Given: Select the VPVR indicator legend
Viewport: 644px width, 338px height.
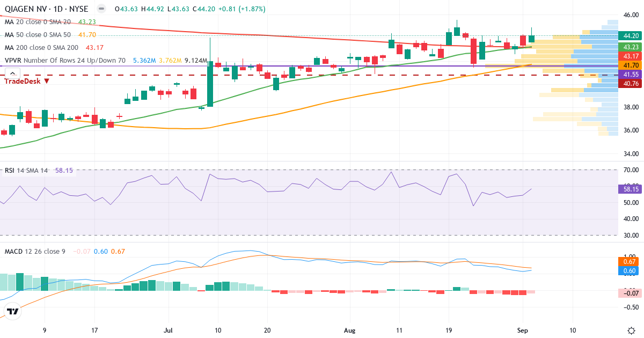Looking at the screenshot, I should 65,61.
